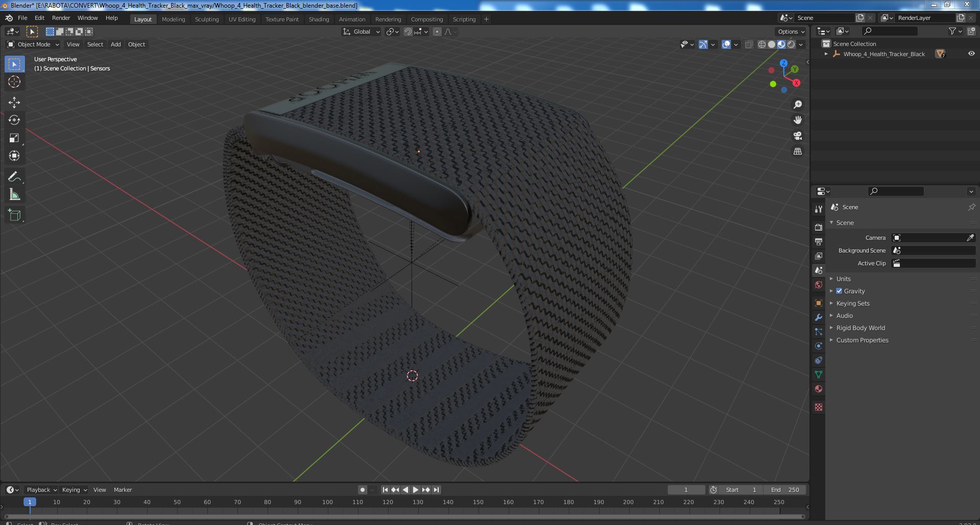Click the End frame field
Viewport: 980px width, 525px height.
(x=785, y=490)
